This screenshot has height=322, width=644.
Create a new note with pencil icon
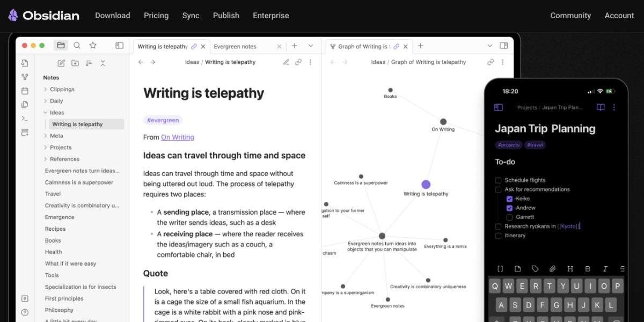(61, 63)
